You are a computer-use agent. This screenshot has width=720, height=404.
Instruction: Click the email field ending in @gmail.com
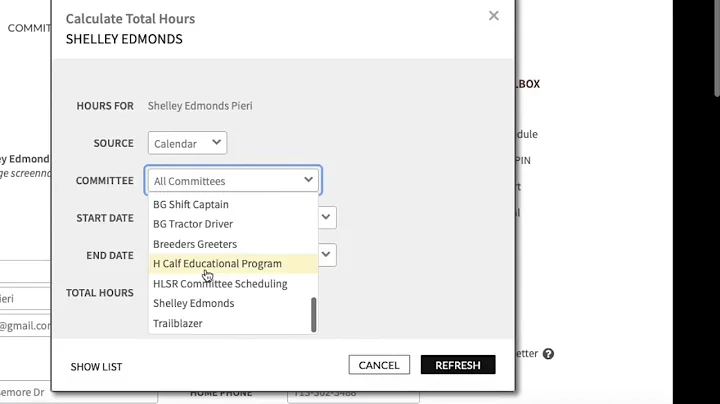click(25, 325)
